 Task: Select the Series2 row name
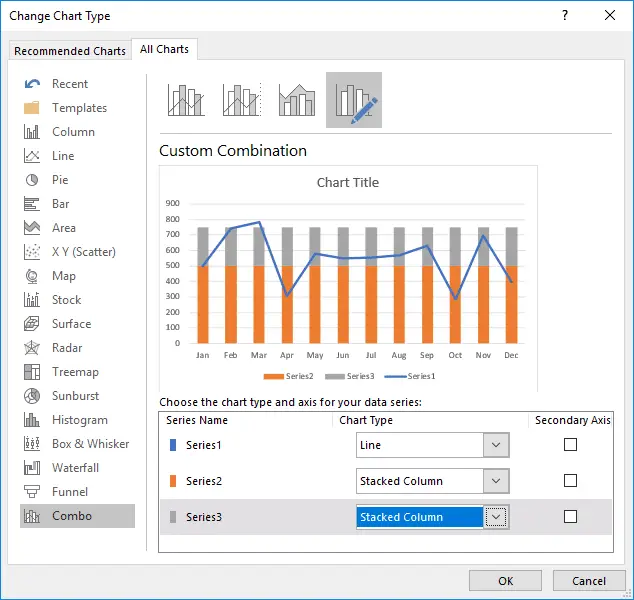204,481
